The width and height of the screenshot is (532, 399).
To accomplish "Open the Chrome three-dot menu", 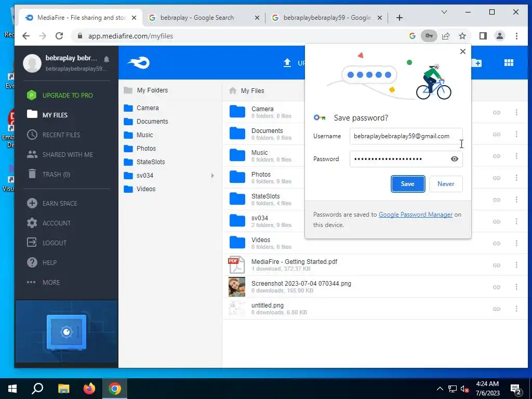I will [x=516, y=36].
